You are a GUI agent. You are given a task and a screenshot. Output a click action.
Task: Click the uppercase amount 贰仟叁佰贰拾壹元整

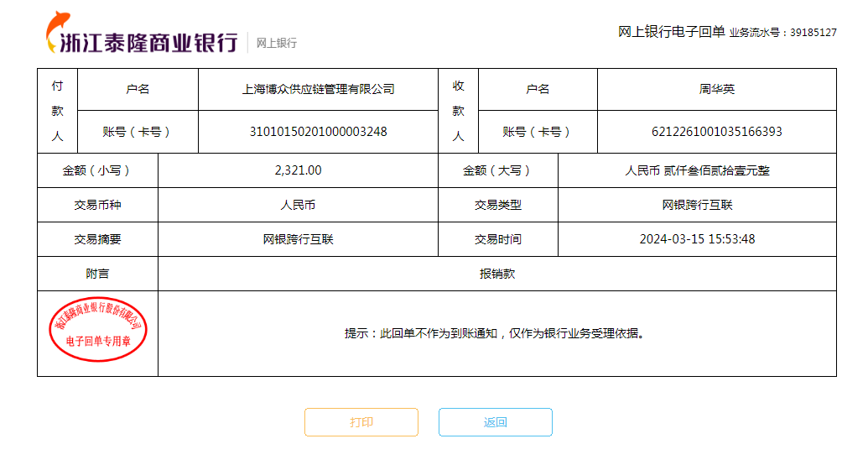click(x=697, y=170)
